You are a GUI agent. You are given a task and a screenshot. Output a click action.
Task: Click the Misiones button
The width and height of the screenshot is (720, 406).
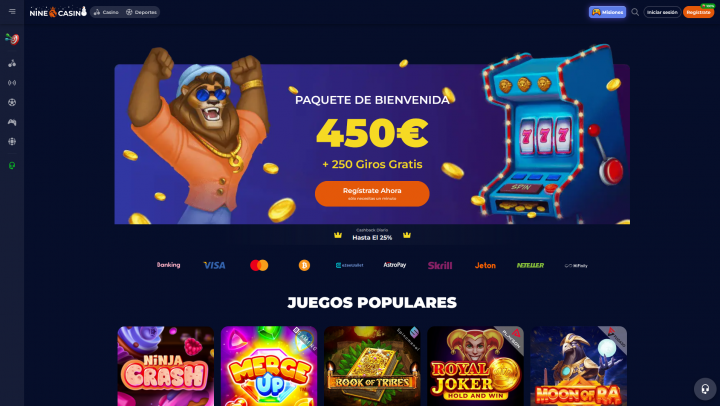(x=607, y=12)
